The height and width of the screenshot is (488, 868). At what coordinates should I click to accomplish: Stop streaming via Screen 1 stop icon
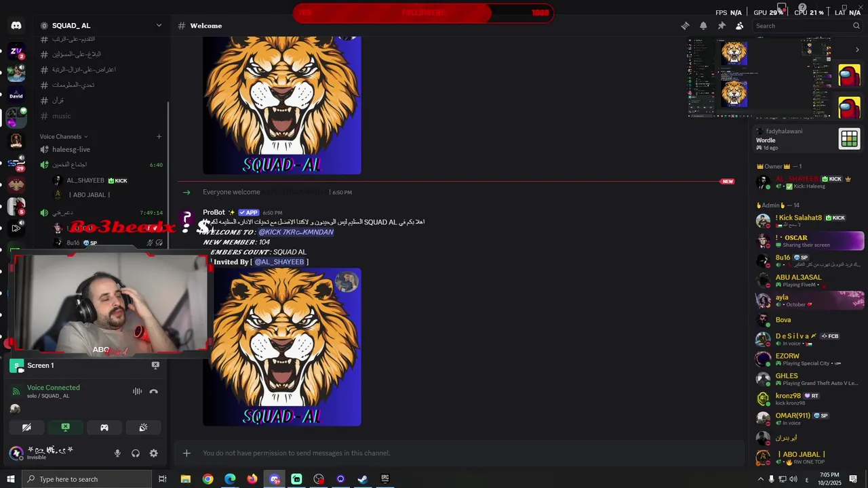click(155, 365)
